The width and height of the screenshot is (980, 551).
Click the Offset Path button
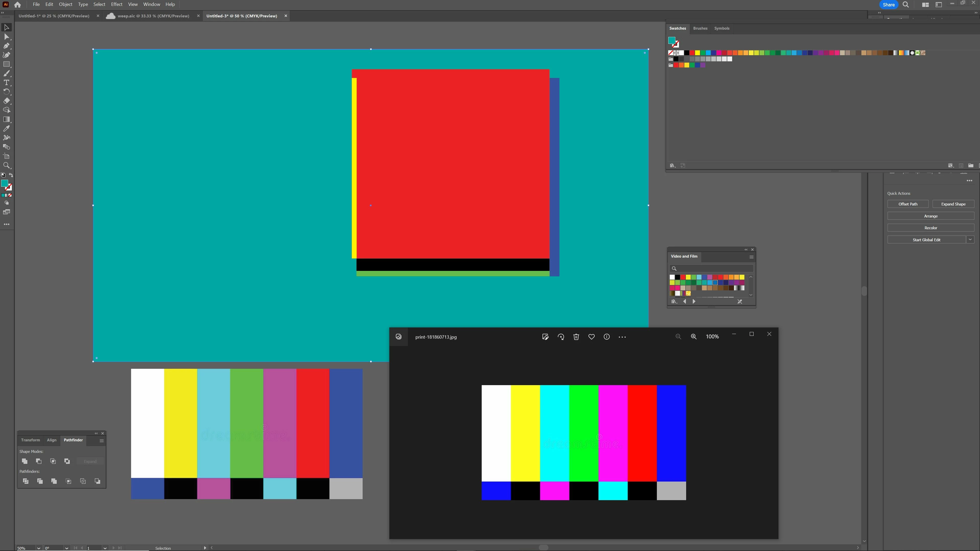[908, 204]
